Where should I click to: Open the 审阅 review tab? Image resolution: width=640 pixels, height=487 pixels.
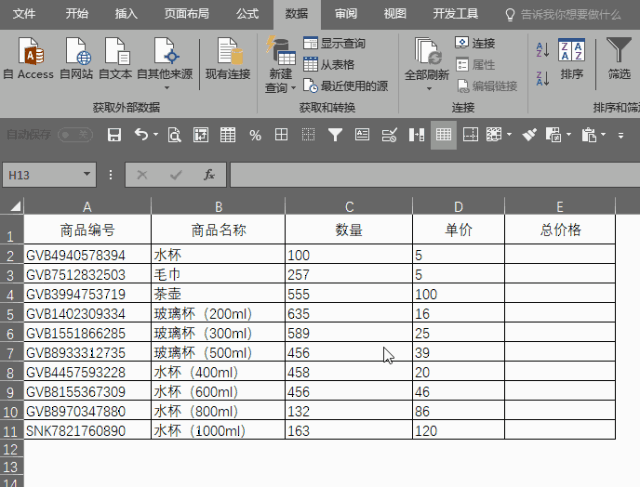pos(346,14)
